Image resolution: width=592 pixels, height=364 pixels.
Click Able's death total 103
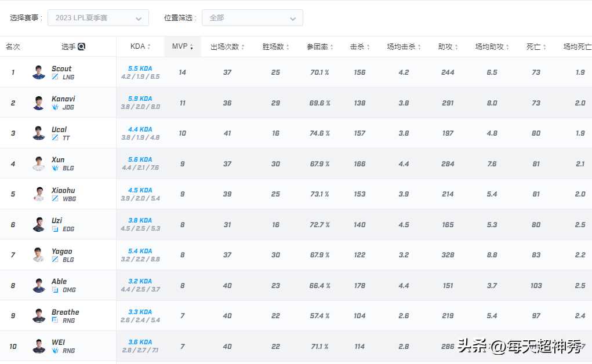(x=536, y=285)
